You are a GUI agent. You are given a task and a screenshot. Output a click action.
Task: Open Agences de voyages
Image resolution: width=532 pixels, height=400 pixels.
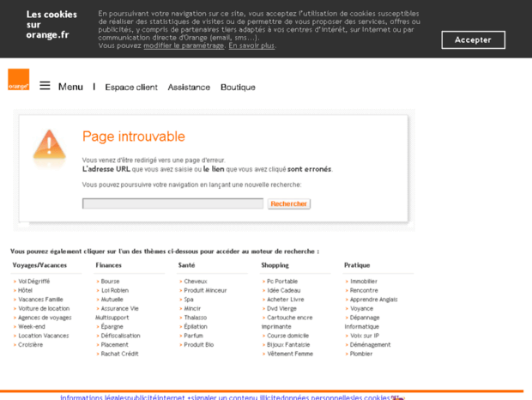(45, 318)
